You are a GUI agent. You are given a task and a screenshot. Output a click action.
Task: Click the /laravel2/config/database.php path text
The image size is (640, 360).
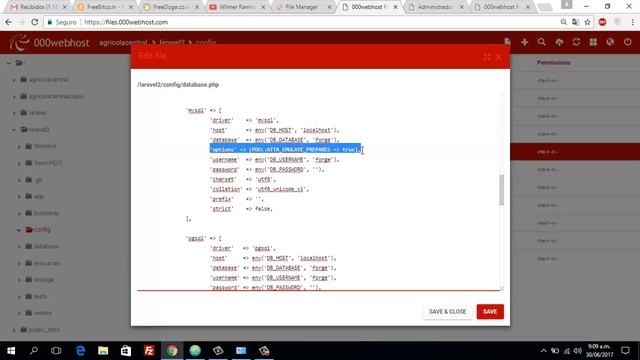coord(178,84)
